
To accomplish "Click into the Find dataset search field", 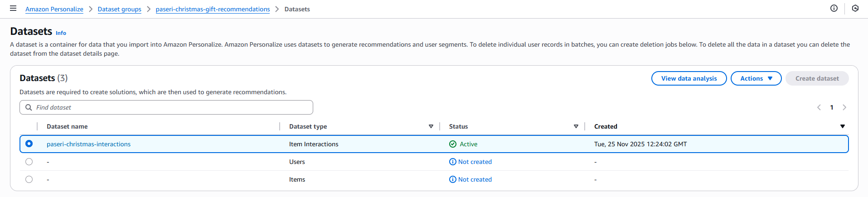I will [x=172, y=107].
